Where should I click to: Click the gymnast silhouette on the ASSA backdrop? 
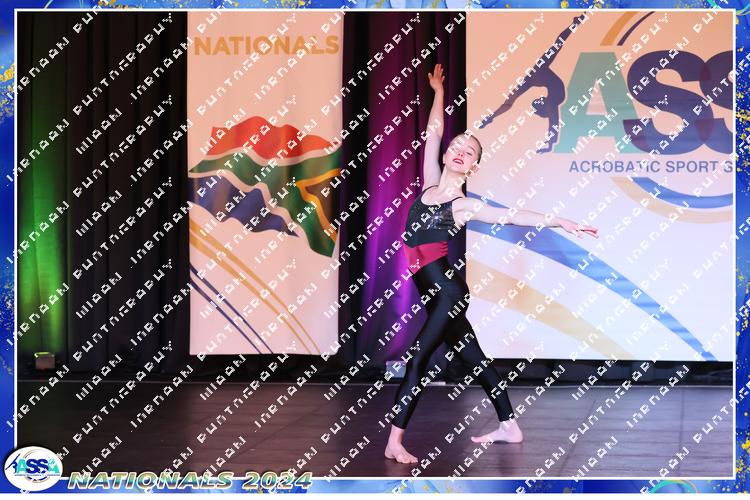531,80
